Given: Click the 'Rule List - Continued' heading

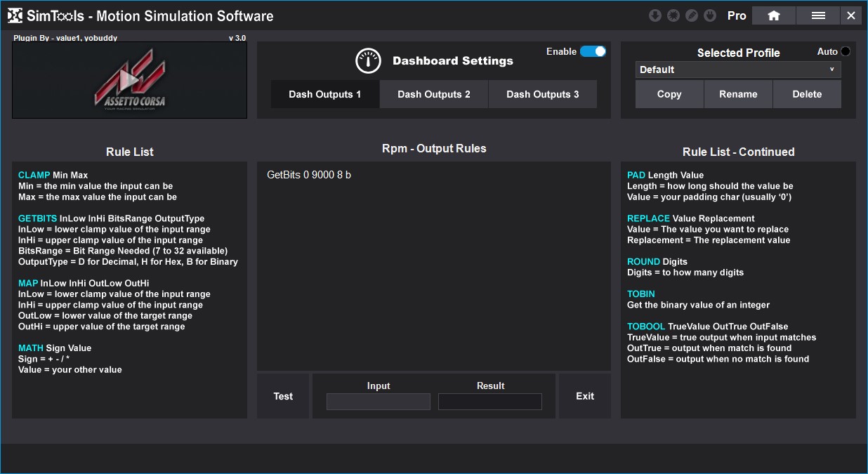Looking at the screenshot, I should pos(739,152).
